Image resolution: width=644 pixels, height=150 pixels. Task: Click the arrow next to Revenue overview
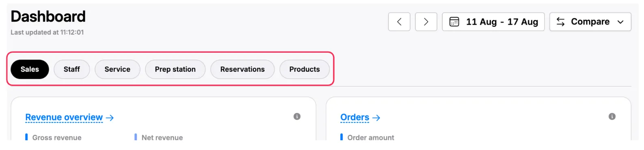(110, 118)
